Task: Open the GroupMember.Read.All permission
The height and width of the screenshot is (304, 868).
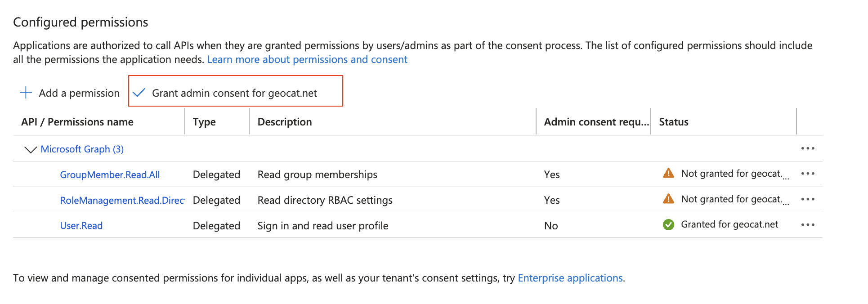Action: pos(110,175)
